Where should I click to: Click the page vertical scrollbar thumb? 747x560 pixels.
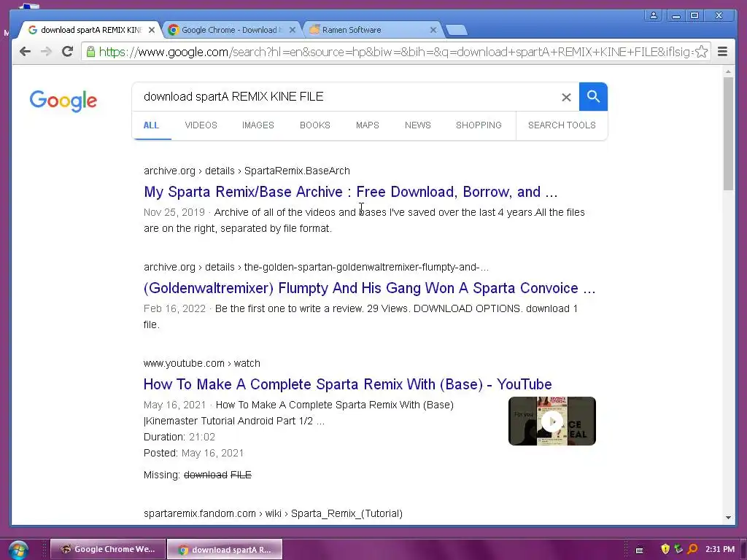(x=729, y=133)
